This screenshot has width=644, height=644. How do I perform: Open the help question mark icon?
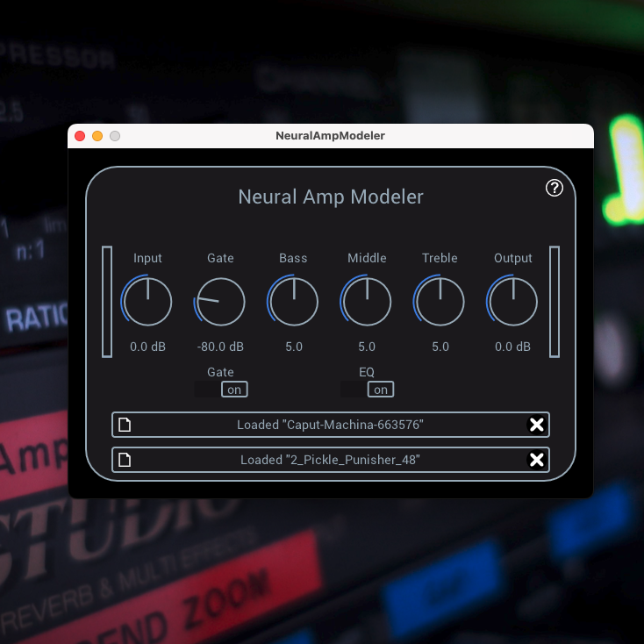pos(554,188)
